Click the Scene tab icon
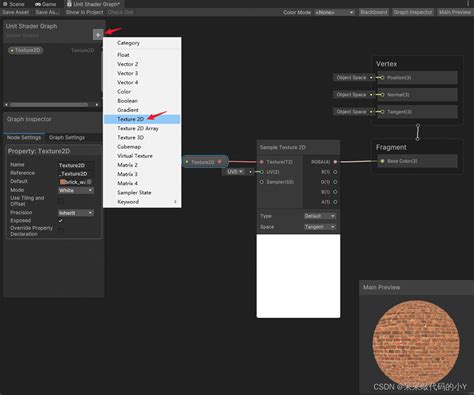474x395 pixels. [5, 4]
